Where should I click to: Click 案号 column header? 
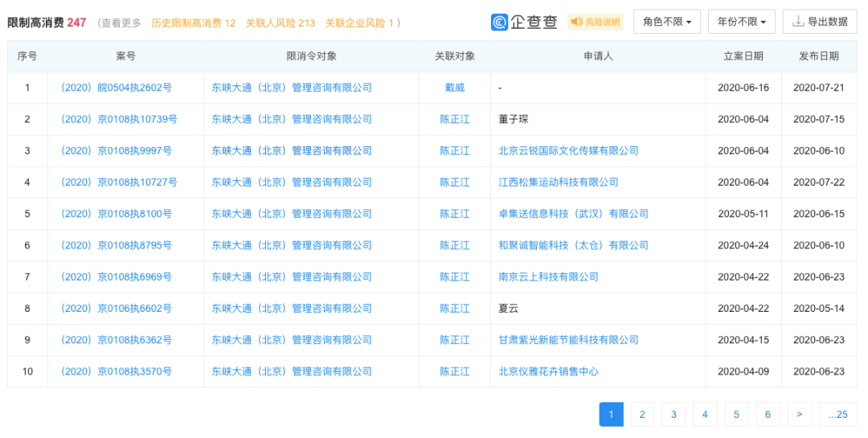click(x=125, y=56)
